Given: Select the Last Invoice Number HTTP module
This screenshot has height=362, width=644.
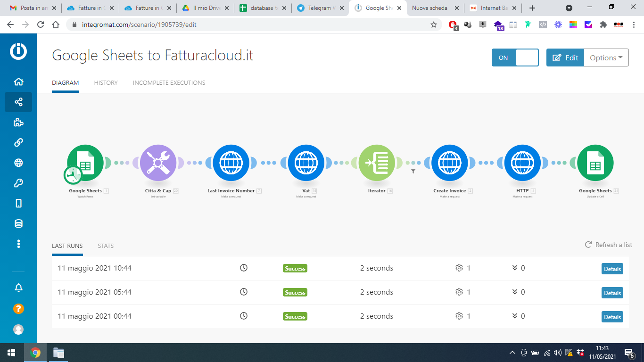Looking at the screenshot, I should point(231,163).
